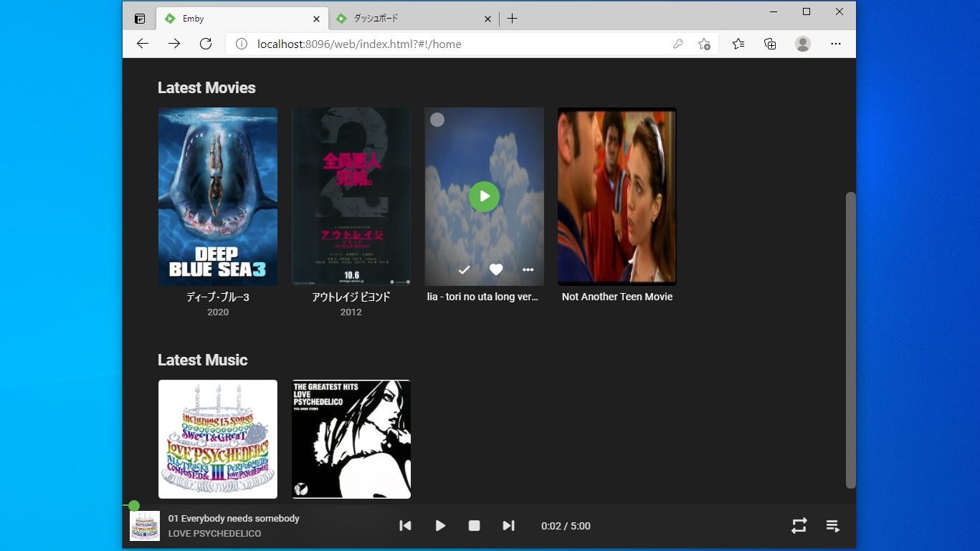
Task: View site information icon in address bar
Action: point(242,44)
